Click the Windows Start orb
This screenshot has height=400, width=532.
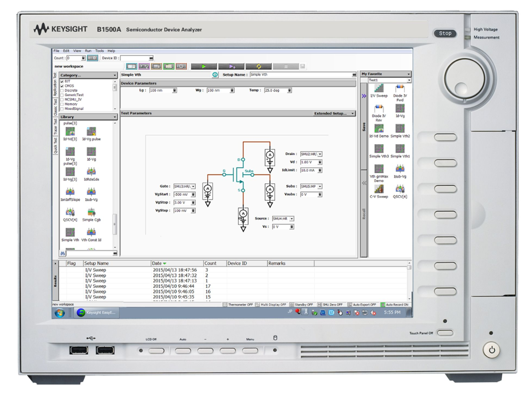click(60, 313)
